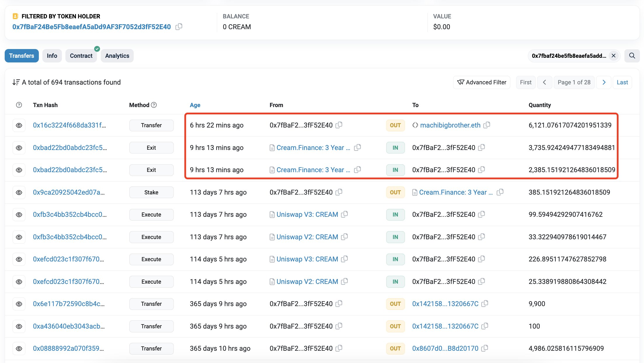
Task: Open the Contract tab
Action: 81,56
